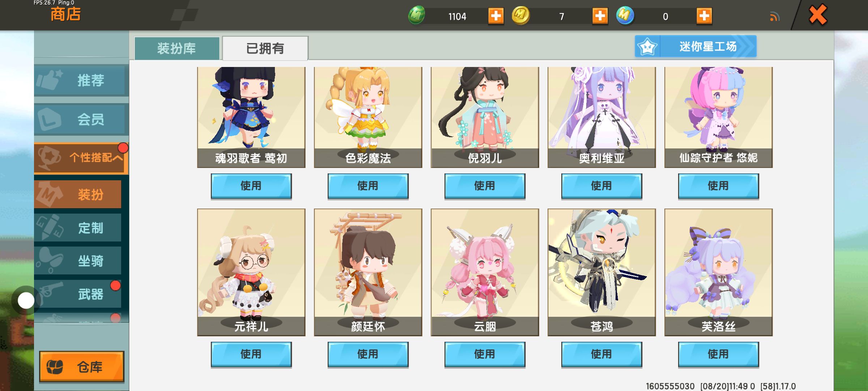The image size is (868, 391).
Task: Select the 装扮 outfit category
Action: (78, 194)
